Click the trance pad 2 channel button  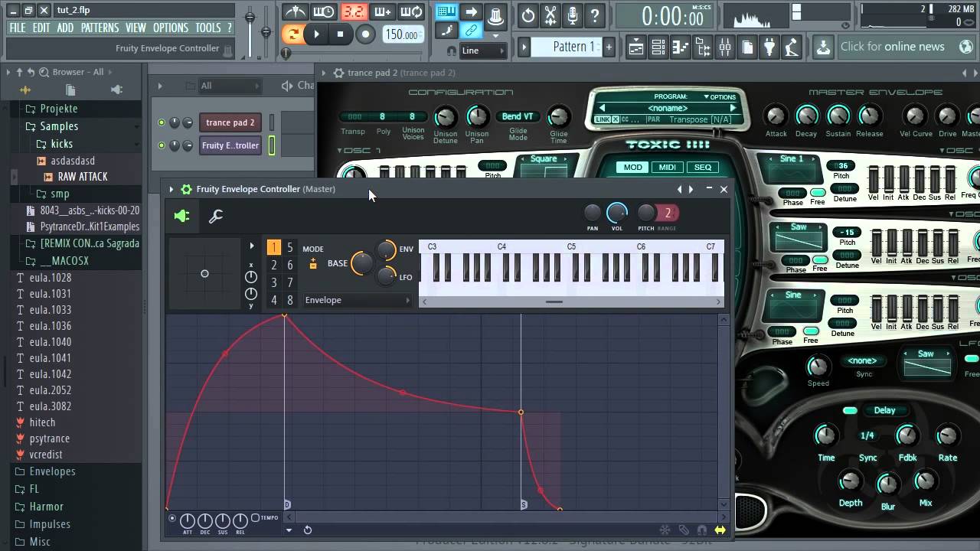pyautogui.click(x=230, y=122)
